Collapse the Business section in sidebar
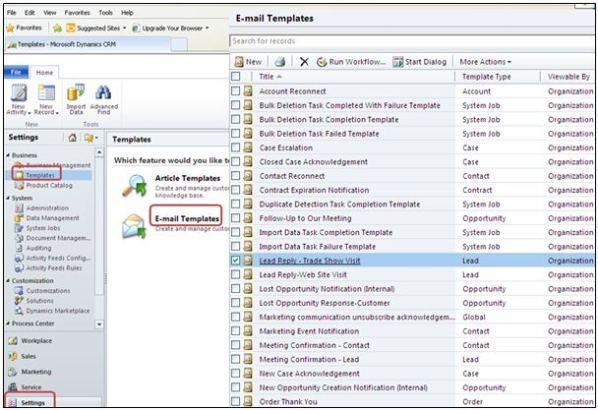This screenshot has height=410, width=598. pos(8,155)
